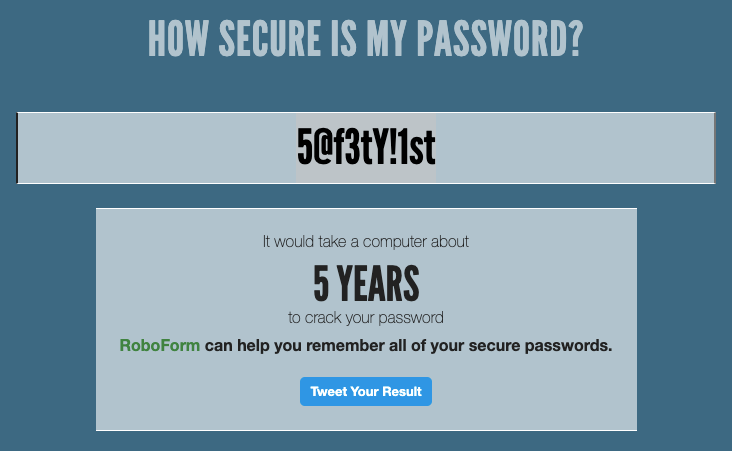Click the large number '5' in the result
Viewport: 732px width, 451px height.
321,284
